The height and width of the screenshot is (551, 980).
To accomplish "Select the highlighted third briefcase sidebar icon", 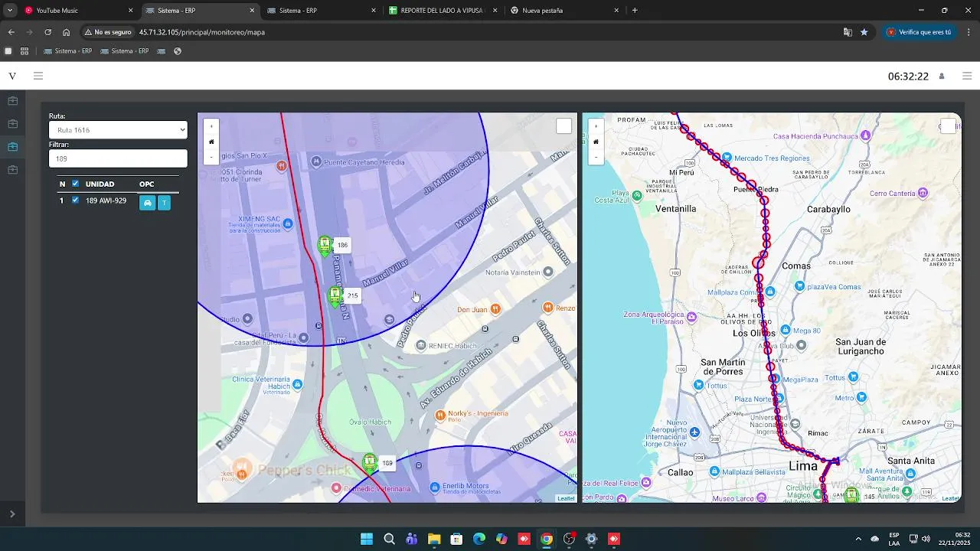I will (12, 147).
